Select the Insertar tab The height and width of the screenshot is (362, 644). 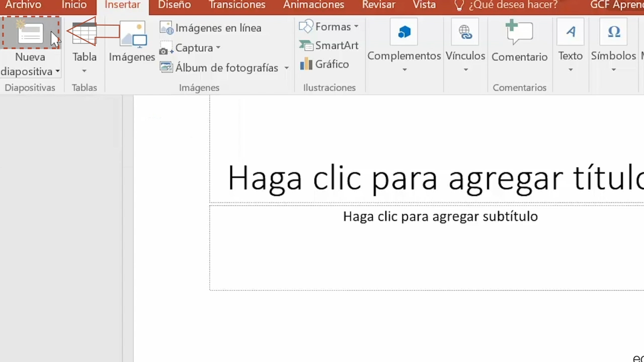tap(122, 5)
